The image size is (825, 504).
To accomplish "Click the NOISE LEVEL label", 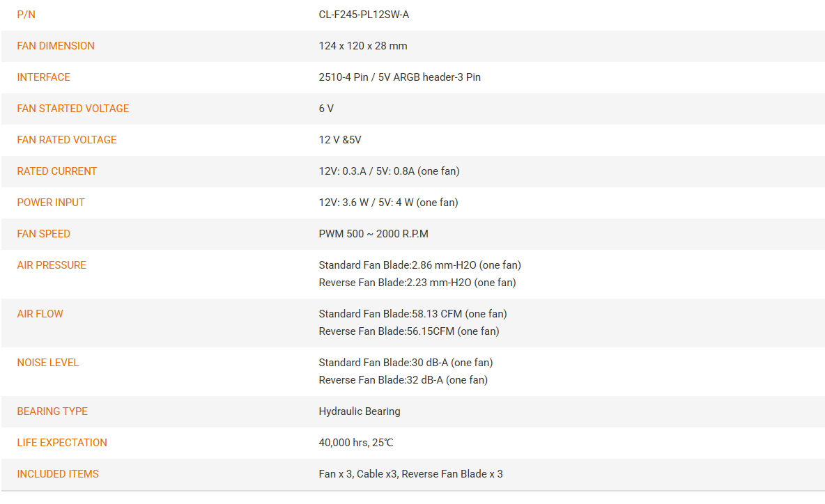I will click(47, 363).
